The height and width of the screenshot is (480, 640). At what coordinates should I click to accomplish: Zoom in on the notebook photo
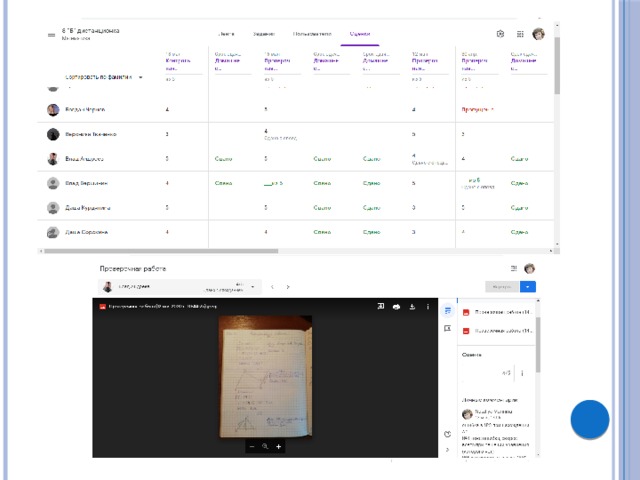point(278,447)
